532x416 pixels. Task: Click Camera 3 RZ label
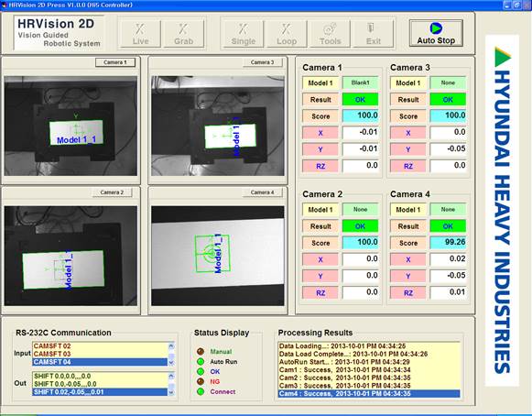(x=408, y=166)
